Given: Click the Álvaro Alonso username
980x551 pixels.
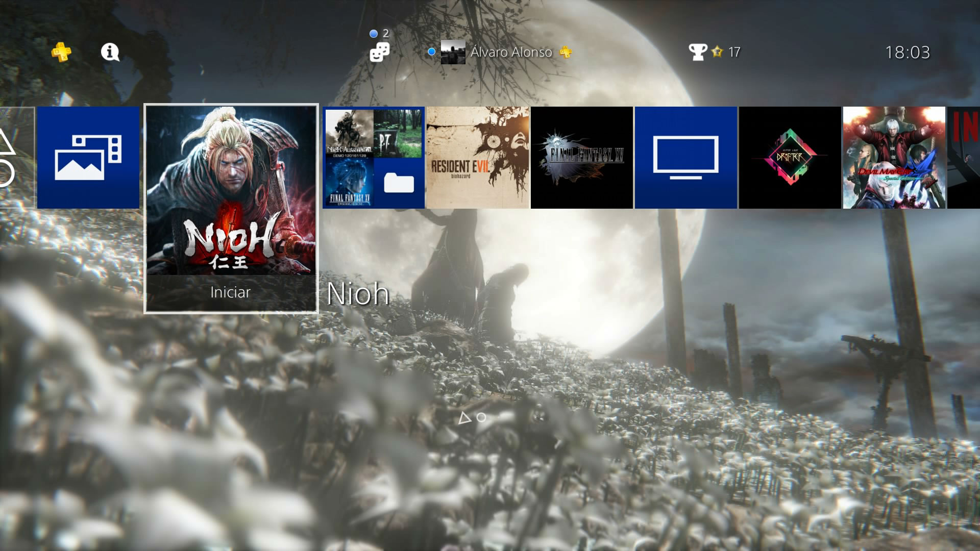Looking at the screenshot, I should point(511,52).
